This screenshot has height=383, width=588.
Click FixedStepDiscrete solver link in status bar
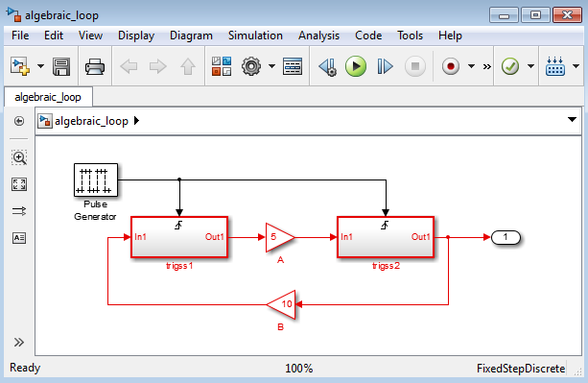pos(521,369)
